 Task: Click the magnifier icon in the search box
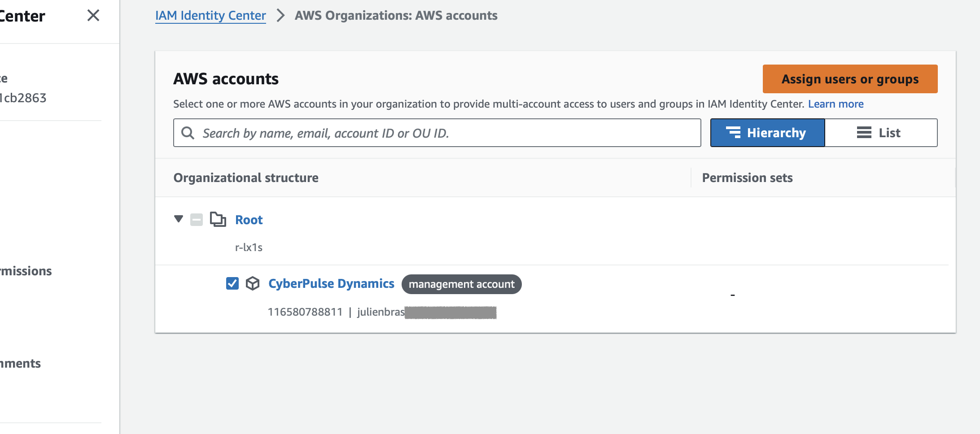coord(188,133)
